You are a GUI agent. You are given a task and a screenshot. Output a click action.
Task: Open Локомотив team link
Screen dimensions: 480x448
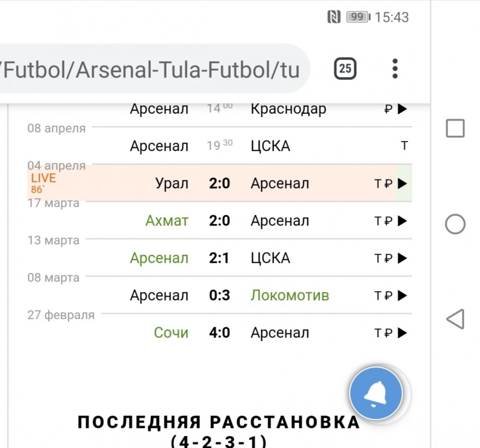click(x=289, y=295)
